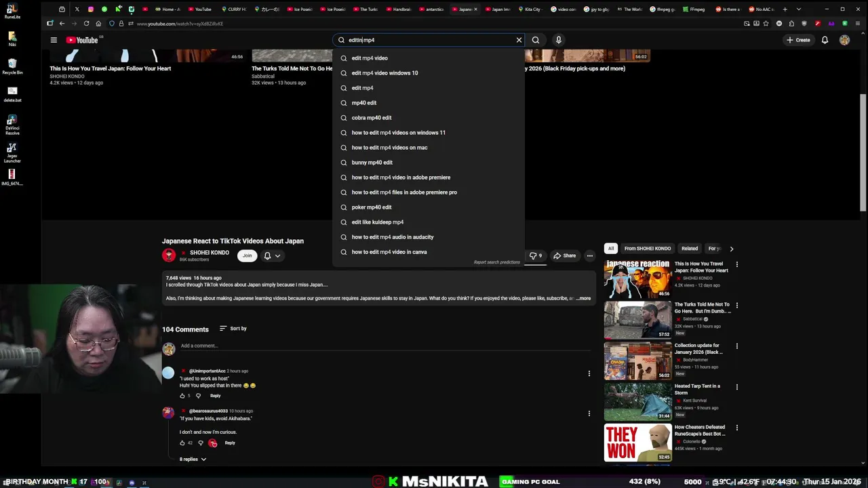Open 'Heated Tarp Tent in a Storm' thumbnail

coord(637,402)
